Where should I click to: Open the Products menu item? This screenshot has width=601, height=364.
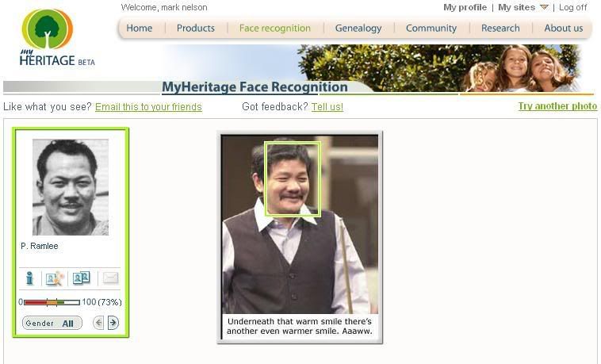[x=196, y=28]
